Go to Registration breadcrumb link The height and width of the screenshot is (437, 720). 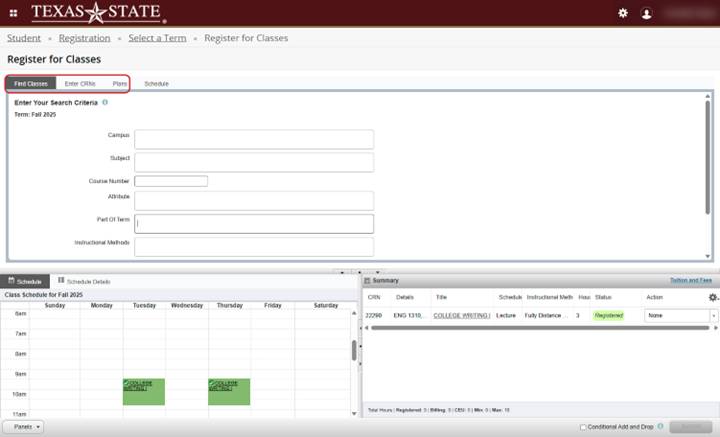(x=85, y=38)
